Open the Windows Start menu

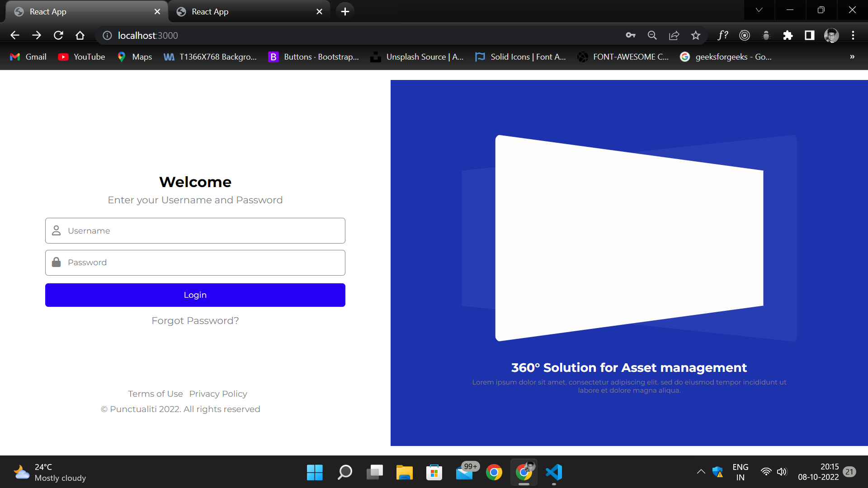coord(315,473)
